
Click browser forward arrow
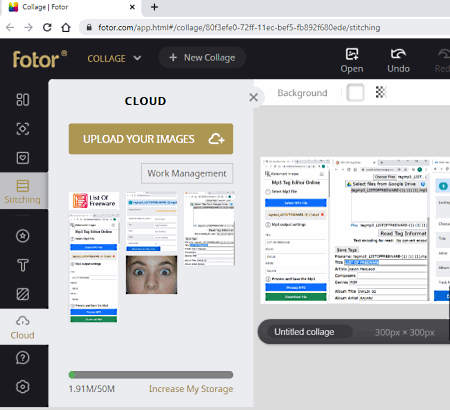click(29, 27)
